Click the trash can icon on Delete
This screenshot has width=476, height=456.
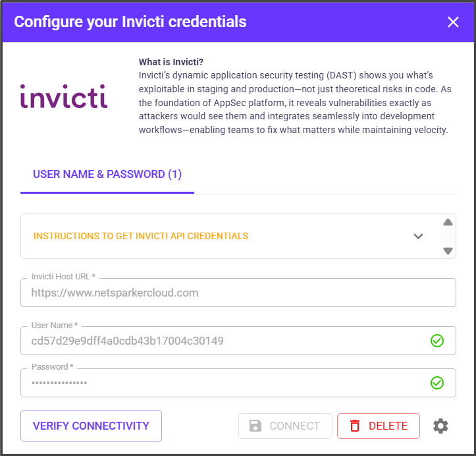355,426
